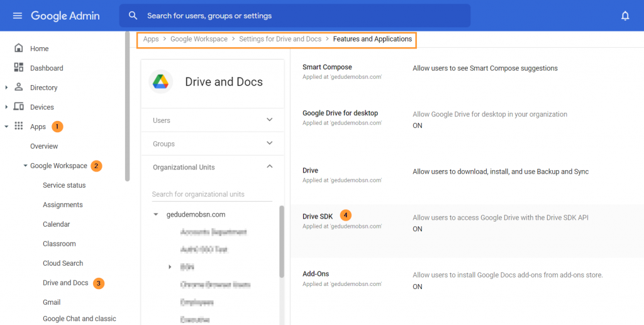Click the Groups section label
This screenshot has width=644, height=325.
[x=164, y=144]
